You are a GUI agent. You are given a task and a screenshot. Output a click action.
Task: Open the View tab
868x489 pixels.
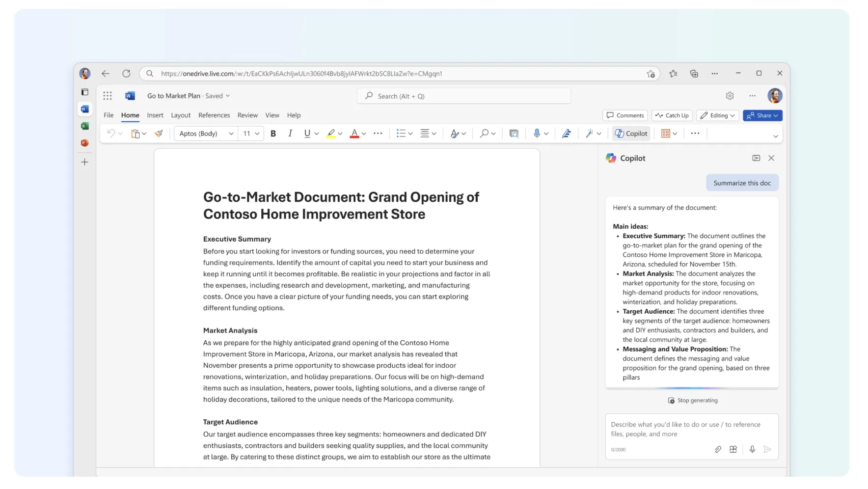pos(272,115)
